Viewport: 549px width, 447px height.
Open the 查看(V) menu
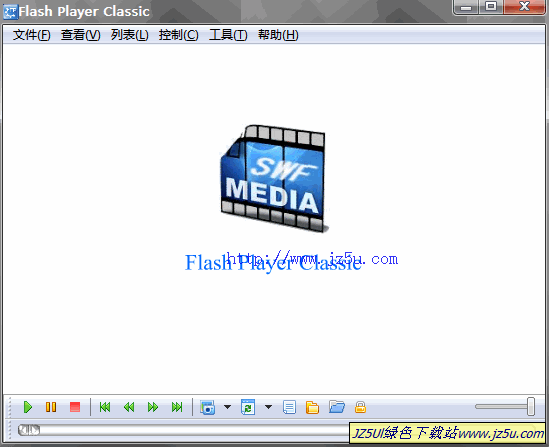[81, 35]
